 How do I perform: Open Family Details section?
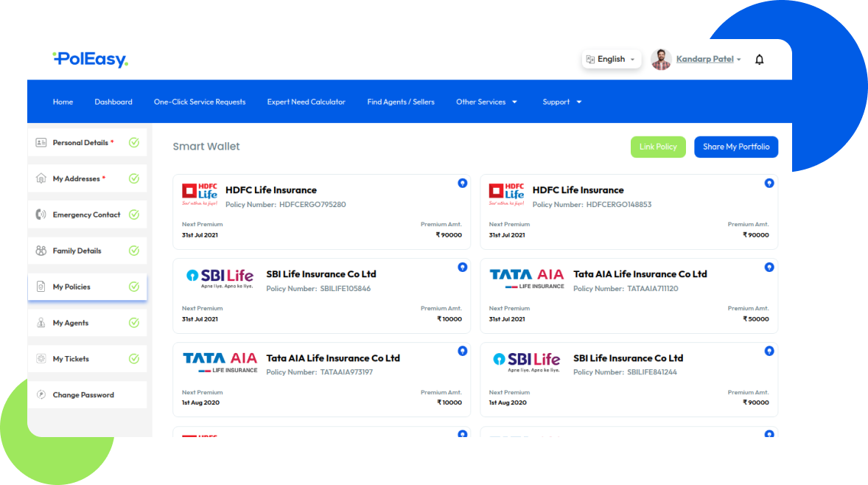coord(88,251)
